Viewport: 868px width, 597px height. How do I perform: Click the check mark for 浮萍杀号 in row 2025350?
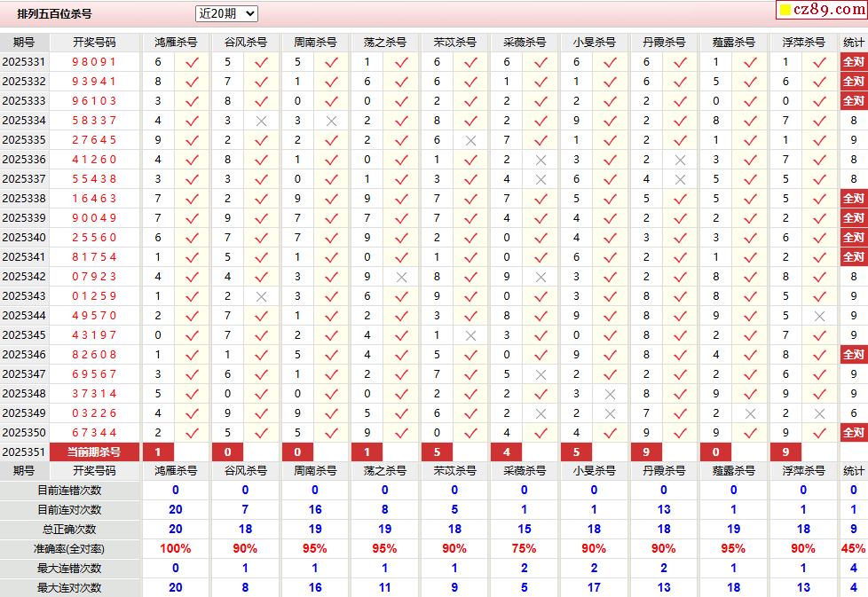(820, 433)
